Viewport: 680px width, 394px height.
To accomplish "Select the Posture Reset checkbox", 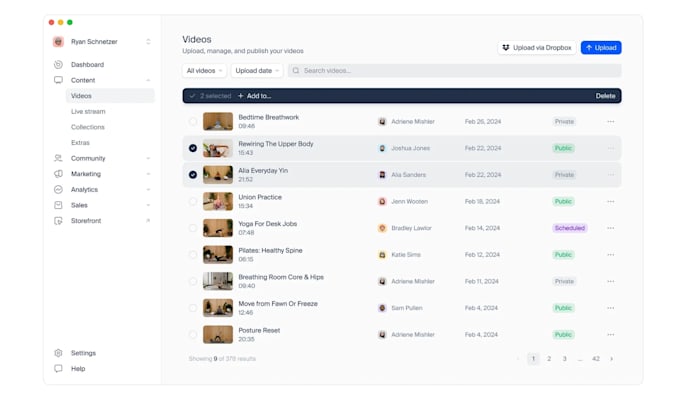I will pyautogui.click(x=193, y=335).
